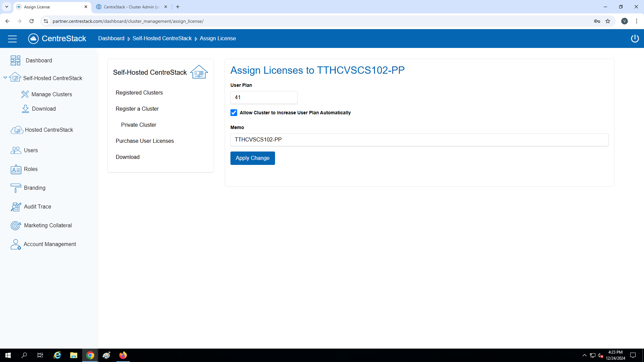This screenshot has width=644, height=362.
Task: Open the Chrome three-dot menu
Action: (x=637, y=21)
